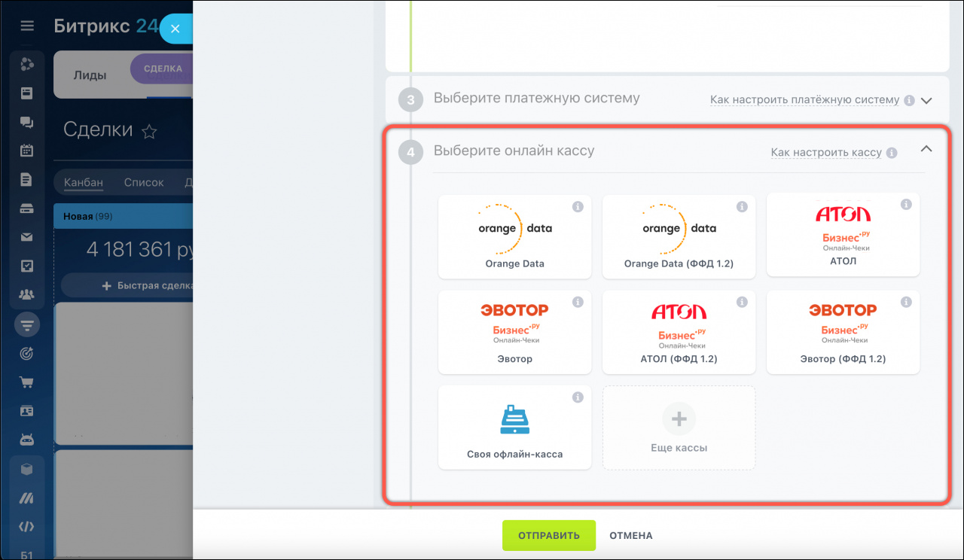Add Сделки page to favorites star
The height and width of the screenshot is (560, 964).
pyautogui.click(x=149, y=132)
